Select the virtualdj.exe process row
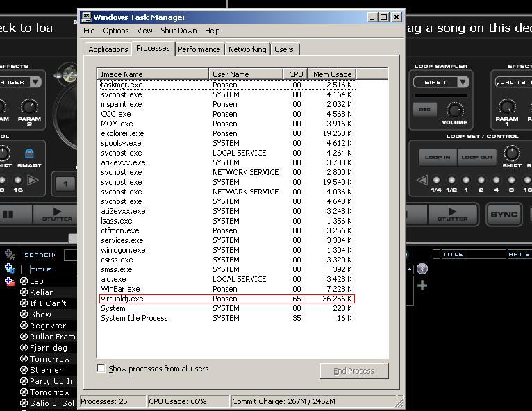The width and height of the screenshot is (532, 411). pos(226,299)
